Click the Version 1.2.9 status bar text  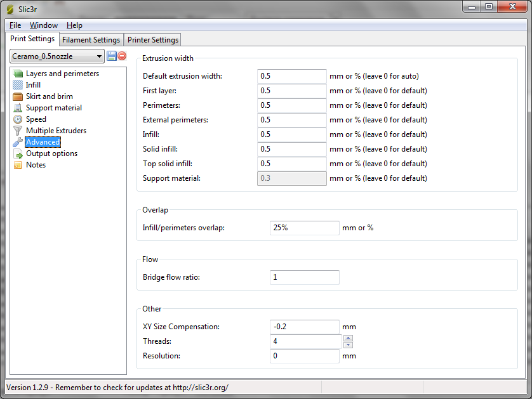pyautogui.click(x=117, y=388)
